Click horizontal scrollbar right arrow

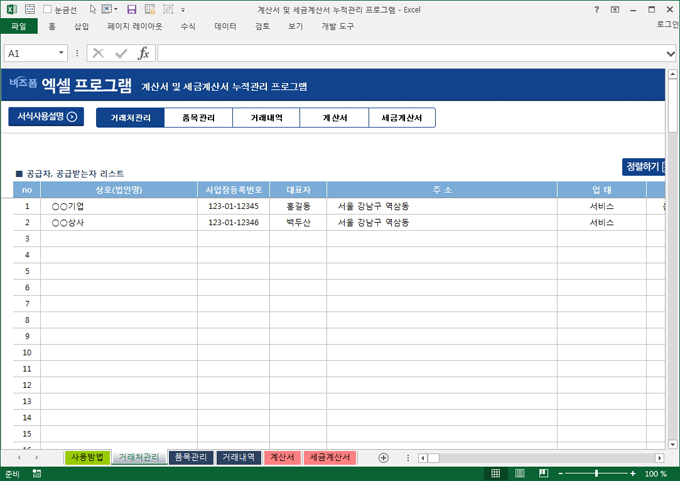660,458
